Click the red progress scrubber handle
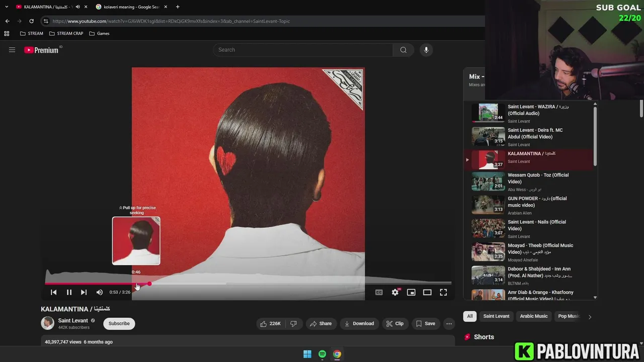 149,284
